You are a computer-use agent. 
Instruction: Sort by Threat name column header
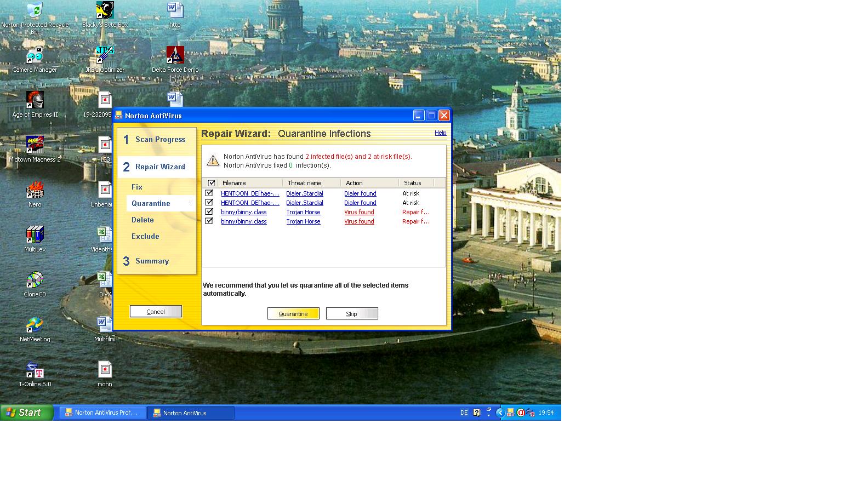coord(311,183)
